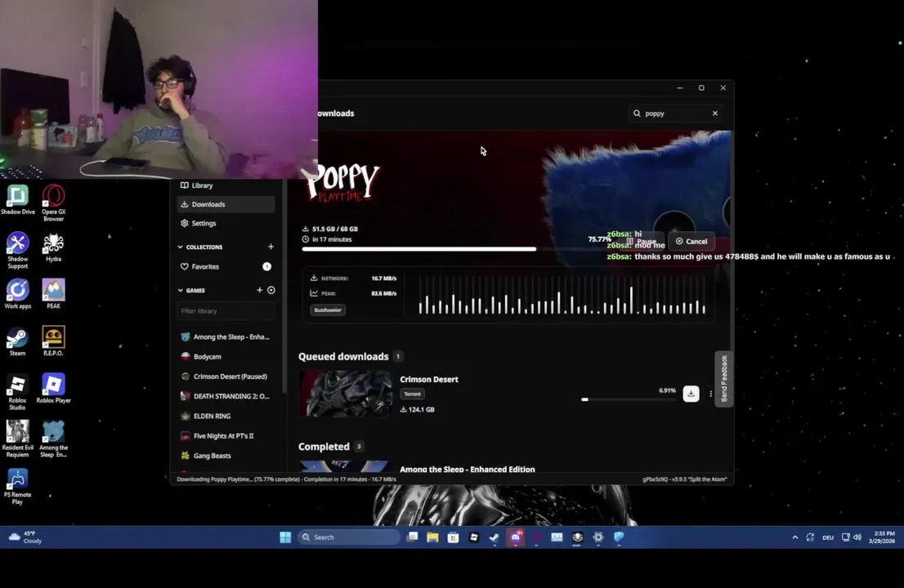
Task: Click the Crimson Desert title link
Action: click(429, 379)
